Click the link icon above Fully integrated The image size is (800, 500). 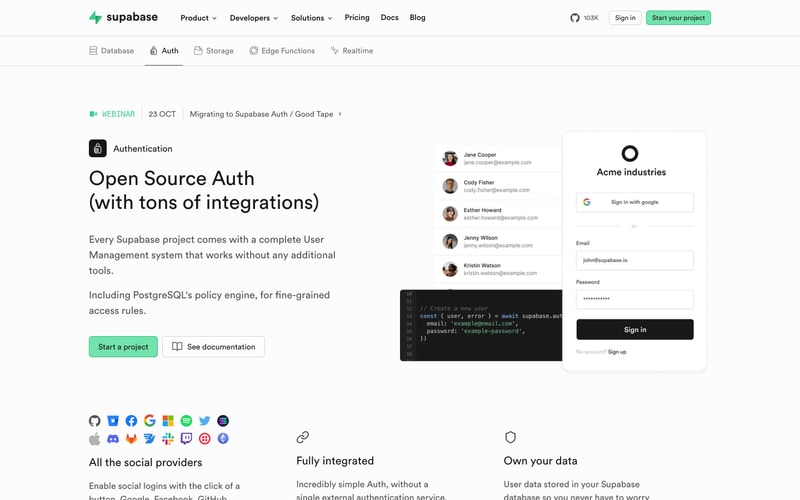[303, 437]
